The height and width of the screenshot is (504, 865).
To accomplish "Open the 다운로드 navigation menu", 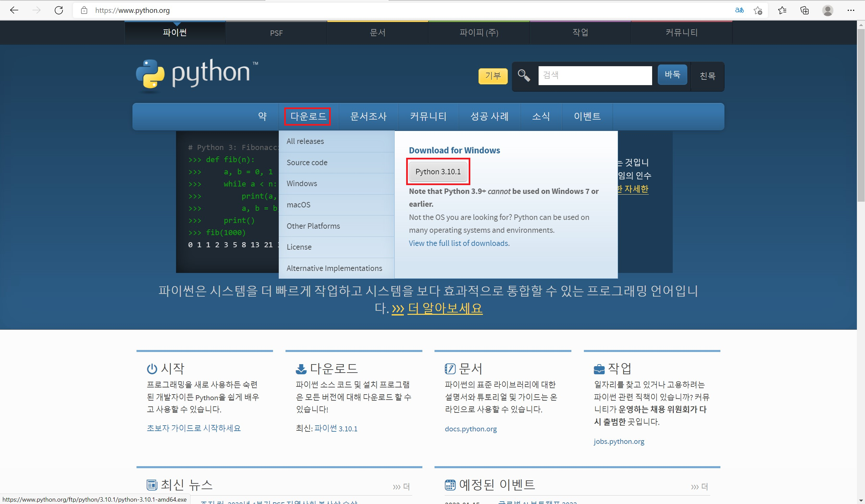I will [x=307, y=116].
